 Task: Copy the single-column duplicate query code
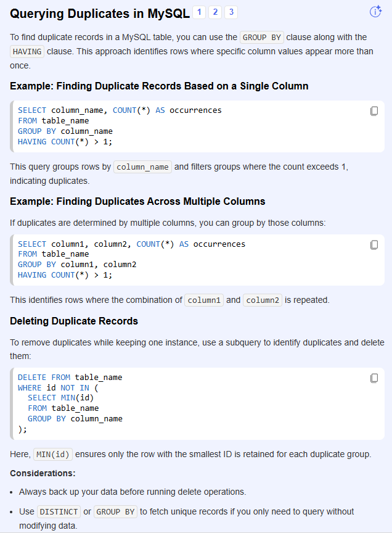[374, 111]
